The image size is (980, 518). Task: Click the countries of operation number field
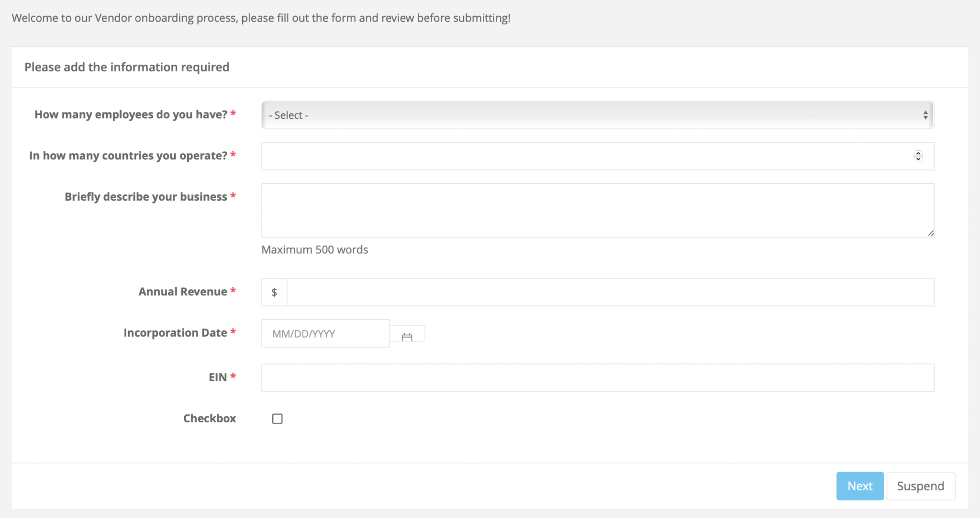click(x=589, y=156)
